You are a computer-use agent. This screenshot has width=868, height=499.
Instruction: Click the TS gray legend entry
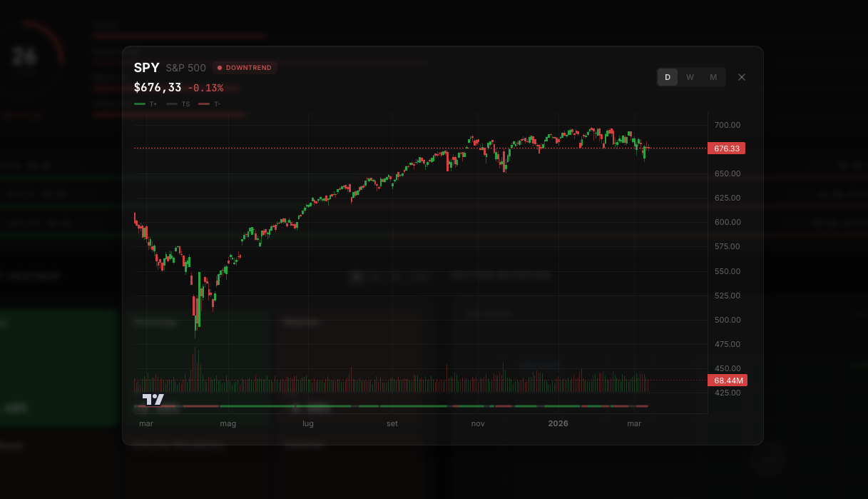tap(178, 104)
